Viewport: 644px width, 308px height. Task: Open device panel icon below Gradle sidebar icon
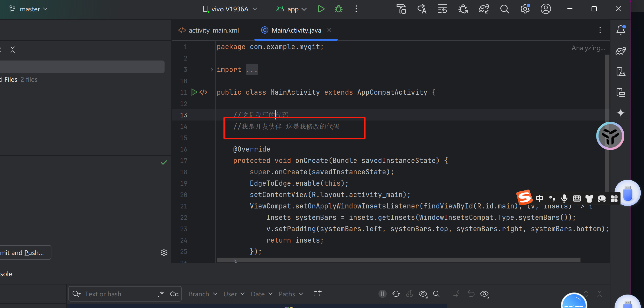(x=620, y=71)
